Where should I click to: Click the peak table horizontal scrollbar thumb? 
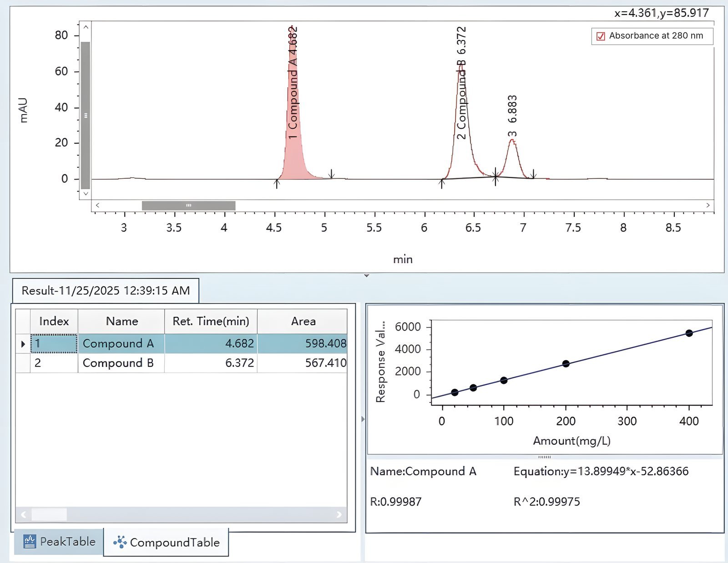tap(49, 515)
